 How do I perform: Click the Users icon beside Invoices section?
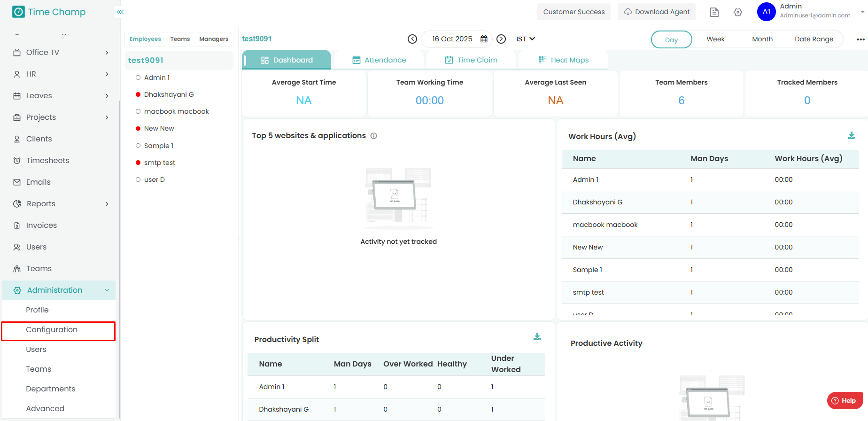[17, 247]
